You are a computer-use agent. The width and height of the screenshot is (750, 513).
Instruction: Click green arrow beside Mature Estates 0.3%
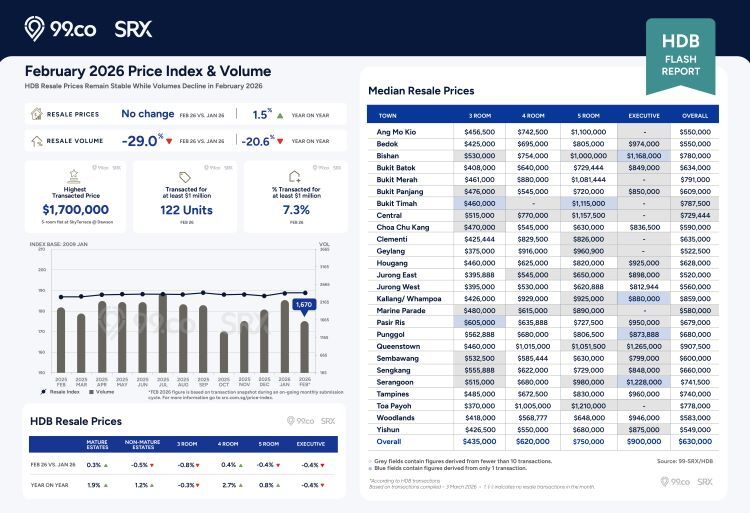[106, 465]
